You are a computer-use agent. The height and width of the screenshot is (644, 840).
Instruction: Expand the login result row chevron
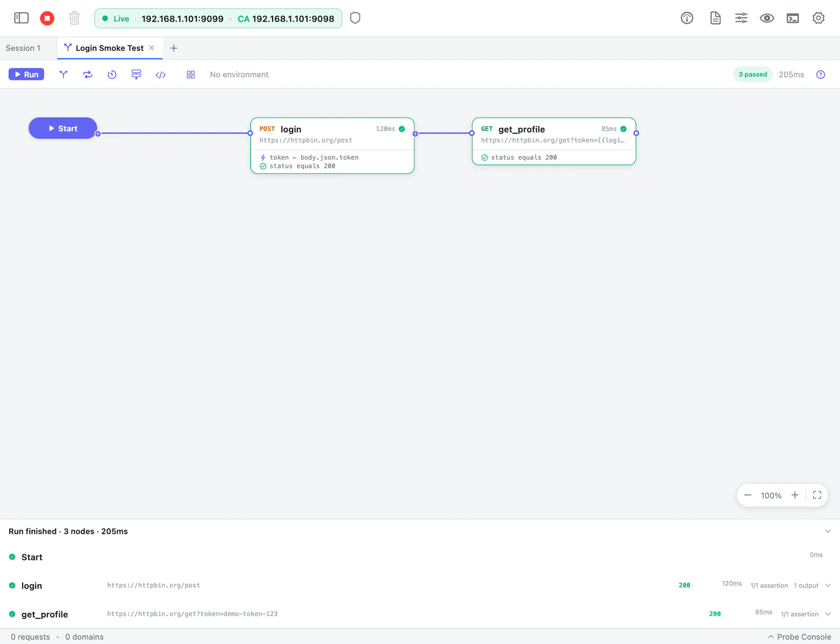[x=828, y=585]
